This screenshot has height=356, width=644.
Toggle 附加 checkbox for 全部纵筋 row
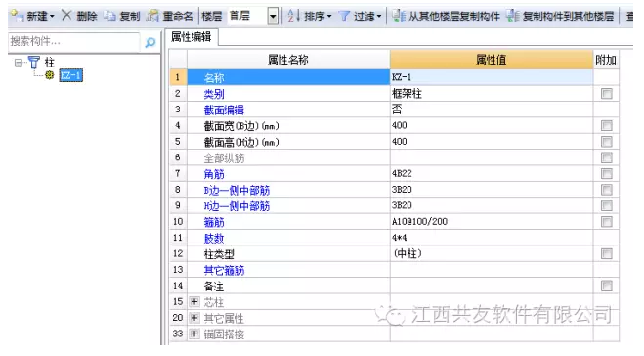[606, 157]
